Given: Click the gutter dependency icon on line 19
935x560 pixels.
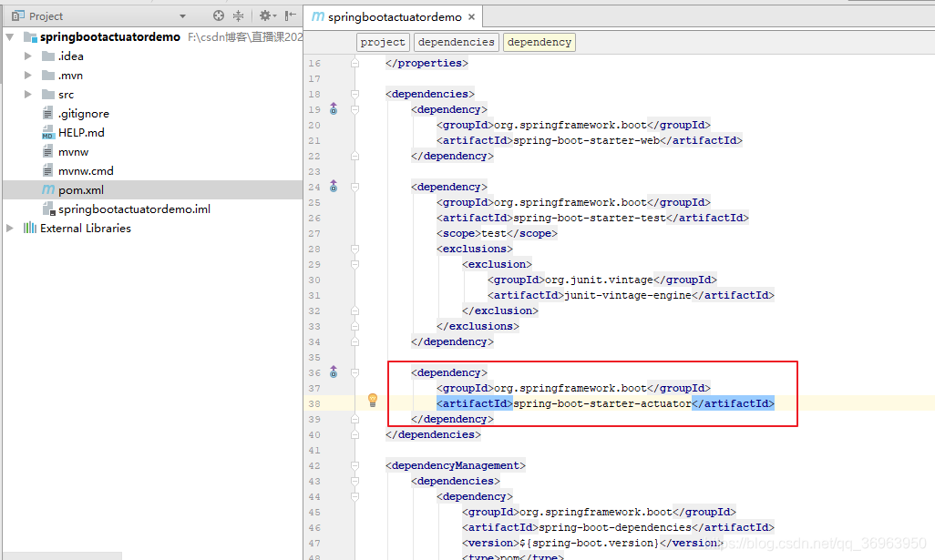Looking at the screenshot, I should pyautogui.click(x=334, y=109).
